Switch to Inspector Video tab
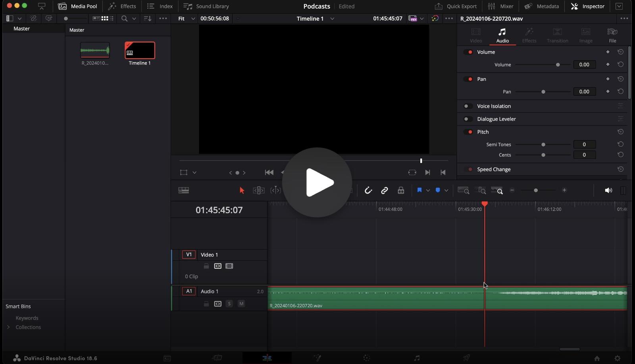Viewport: 635px width, 364px height. (x=476, y=36)
